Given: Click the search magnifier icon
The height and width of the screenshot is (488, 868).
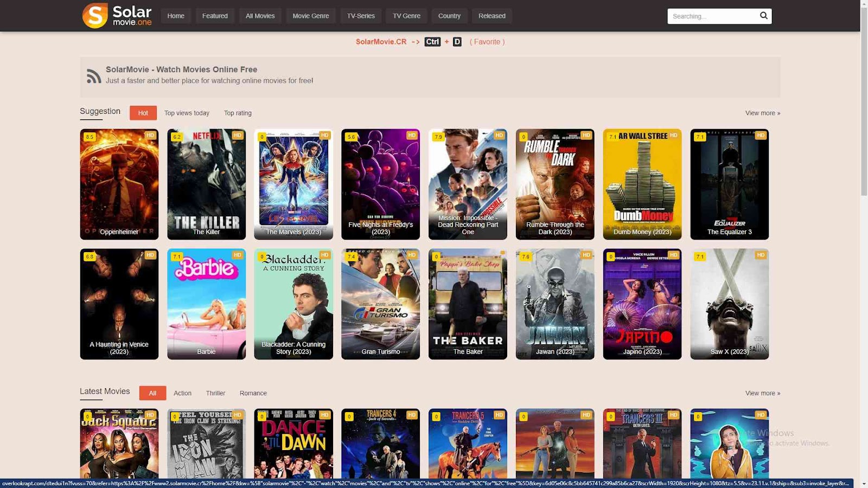Looking at the screenshot, I should point(763,16).
